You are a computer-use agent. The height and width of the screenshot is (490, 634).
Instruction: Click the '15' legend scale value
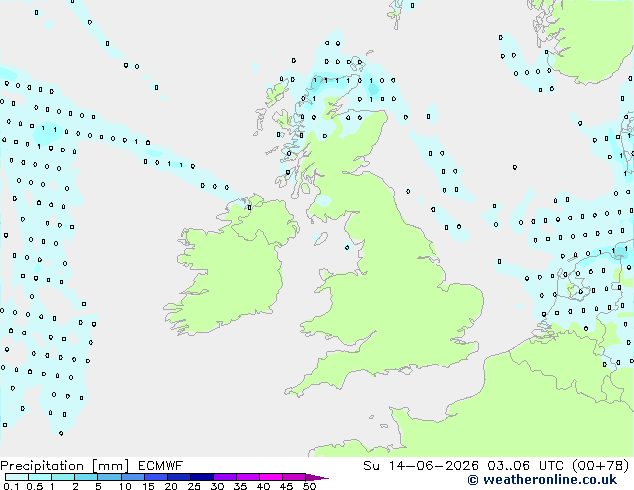(x=148, y=486)
